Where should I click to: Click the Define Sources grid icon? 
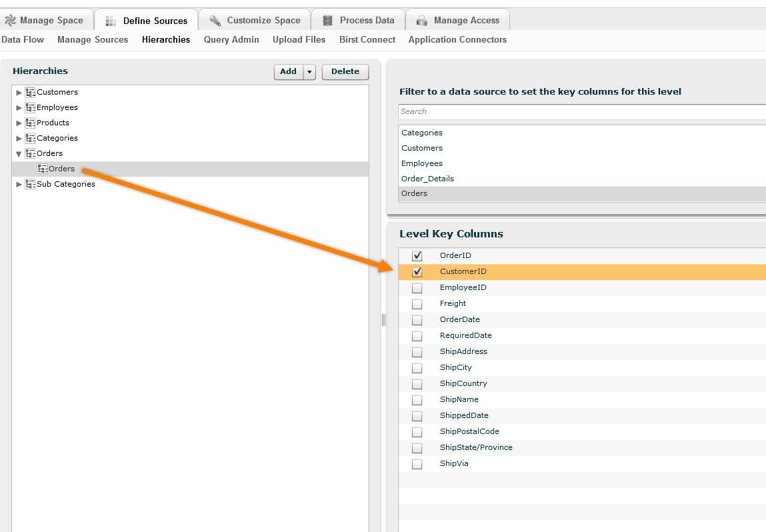coord(111,21)
